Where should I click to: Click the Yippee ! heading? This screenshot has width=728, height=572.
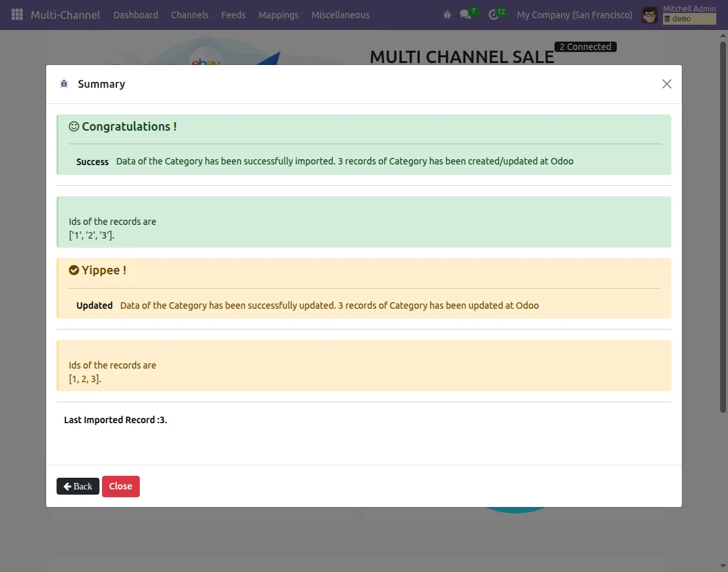104,270
